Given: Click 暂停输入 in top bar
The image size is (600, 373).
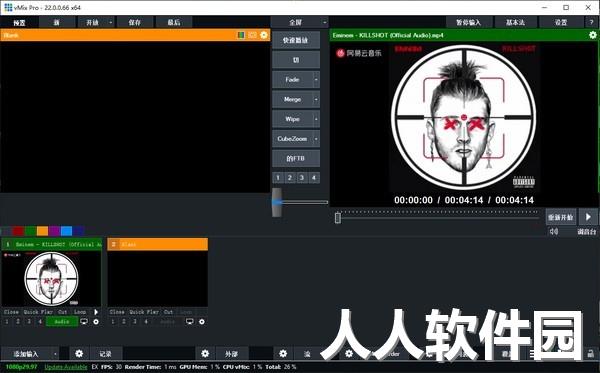Looking at the screenshot, I should coord(468,23).
